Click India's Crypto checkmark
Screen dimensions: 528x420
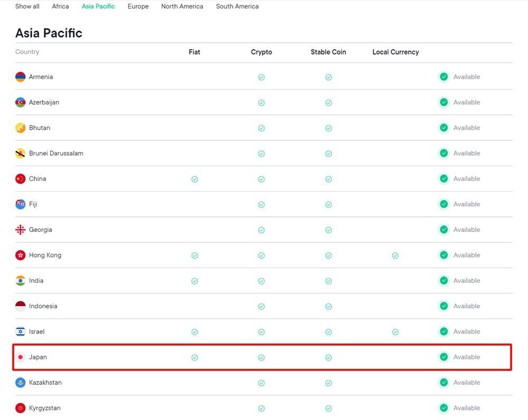point(261,281)
